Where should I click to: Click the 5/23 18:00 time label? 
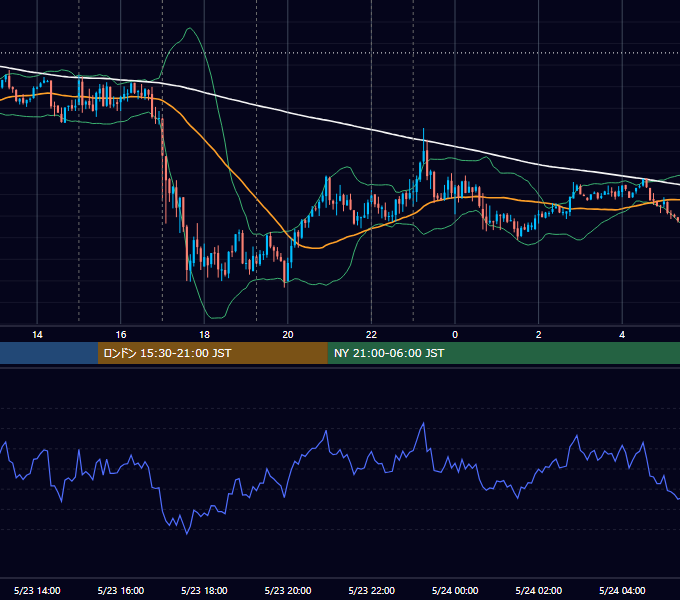tap(204, 590)
